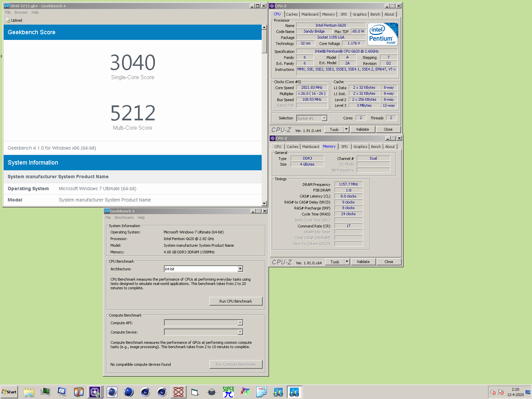Click the Intel Pentium inside logo
This screenshot has width=532, height=399.
click(383, 34)
